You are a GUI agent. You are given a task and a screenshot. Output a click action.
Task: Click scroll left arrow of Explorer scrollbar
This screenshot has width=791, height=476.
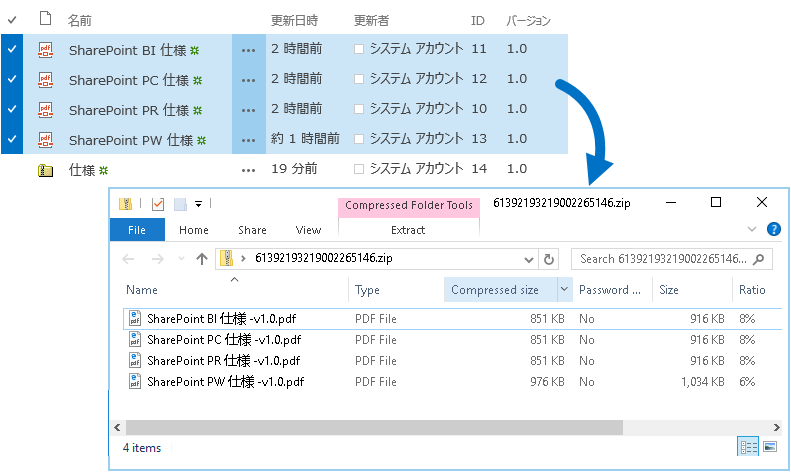pos(118,428)
